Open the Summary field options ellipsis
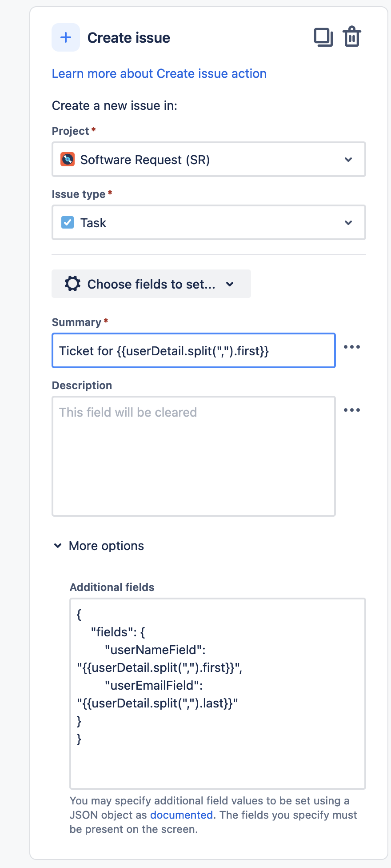 pyautogui.click(x=352, y=347)
